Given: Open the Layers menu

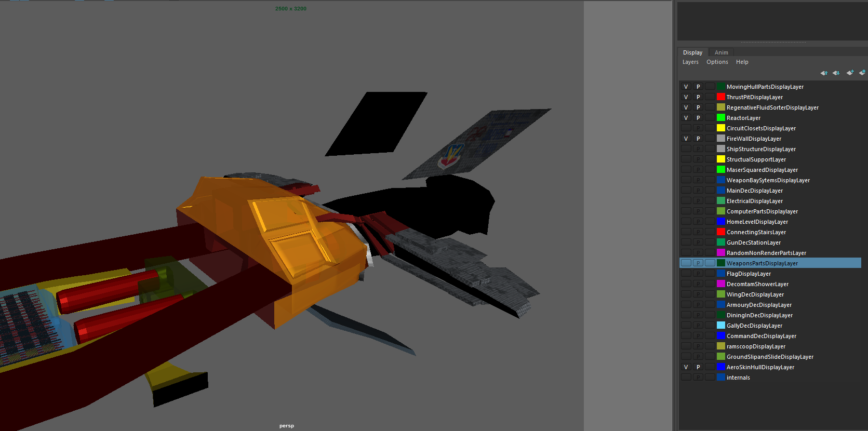Looking at the screenshot, I should (x=690, y=62).
